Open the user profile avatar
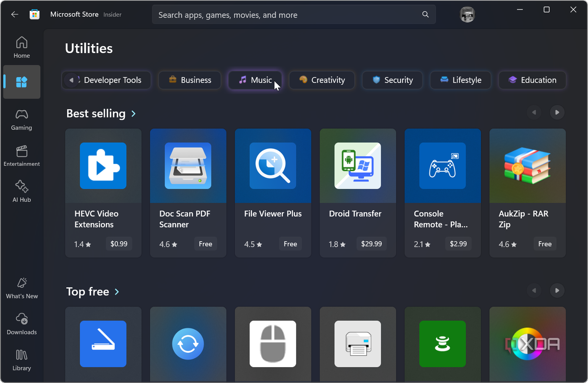 pyautogui.click(x=467, y=15)
